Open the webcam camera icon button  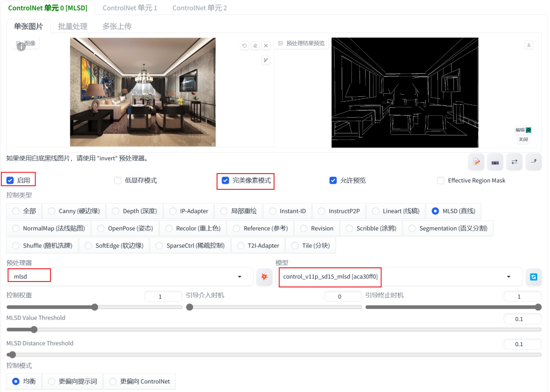click(496, 162)
